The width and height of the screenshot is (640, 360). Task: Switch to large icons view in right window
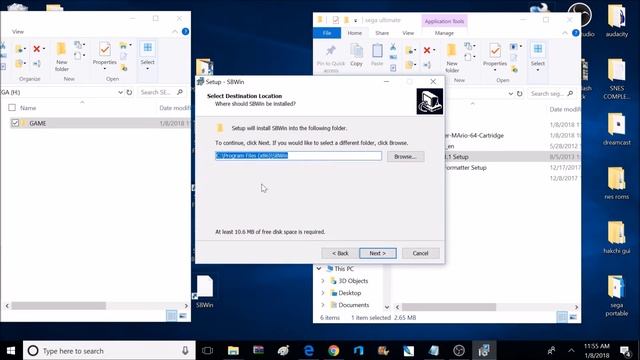573,317
